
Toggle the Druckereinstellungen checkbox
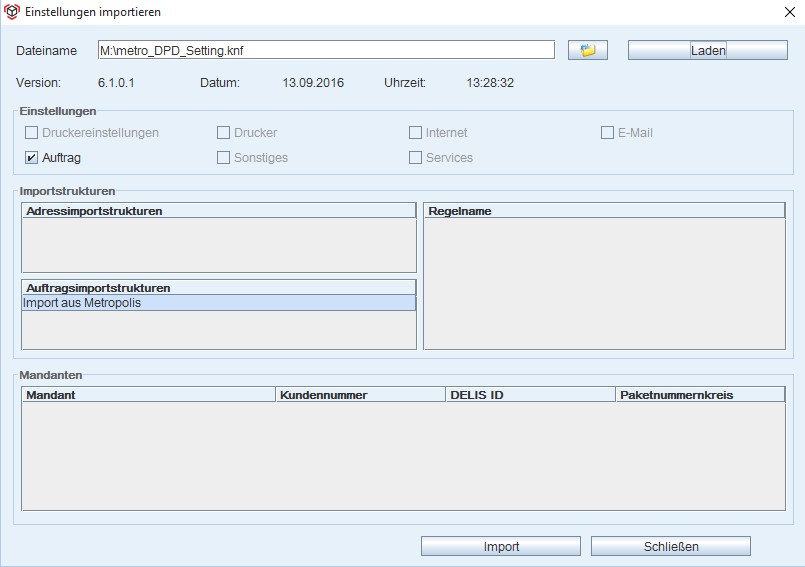[x=32, y=133]
